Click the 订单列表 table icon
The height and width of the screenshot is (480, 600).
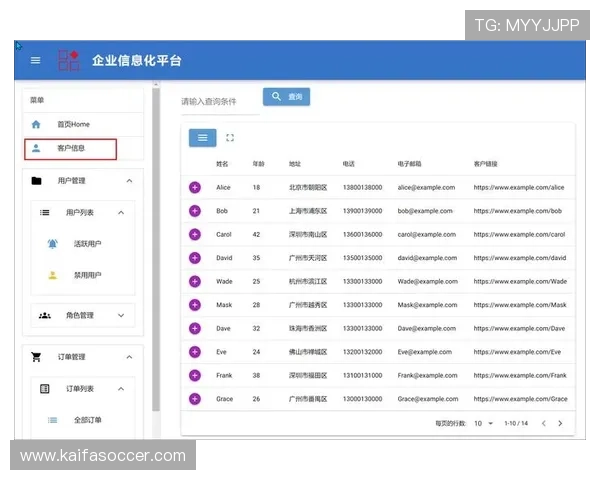(x=45, y=389)
